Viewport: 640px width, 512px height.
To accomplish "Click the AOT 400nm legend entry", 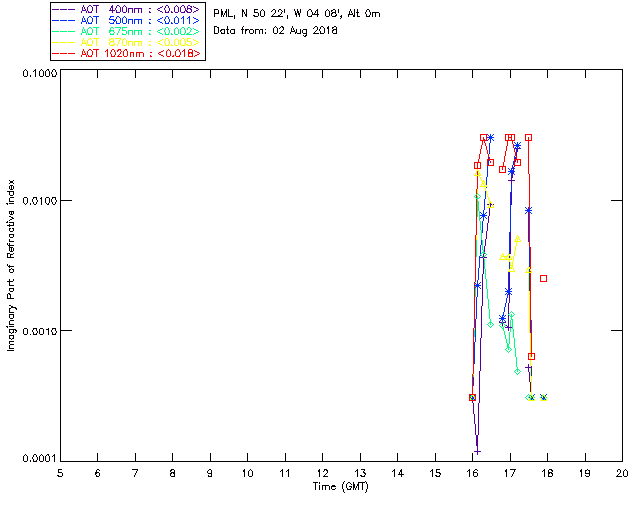I will [x=127, y=9].
